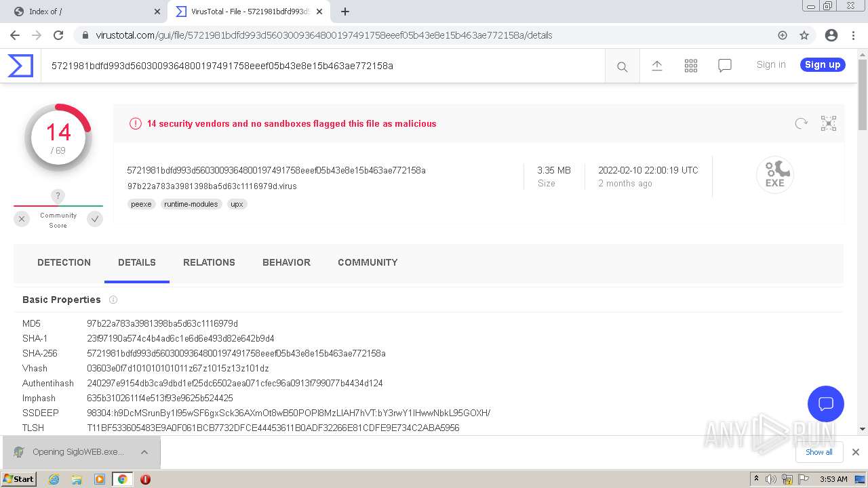Click the taskbar clock 3:53 AM
The height and width of the screenshot is (488, 868).
coord(833,479)
